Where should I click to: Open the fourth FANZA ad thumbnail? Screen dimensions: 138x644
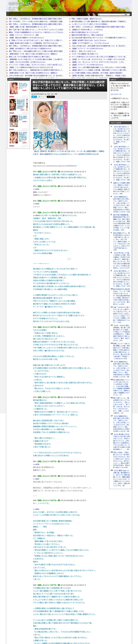tap(14, 138)
